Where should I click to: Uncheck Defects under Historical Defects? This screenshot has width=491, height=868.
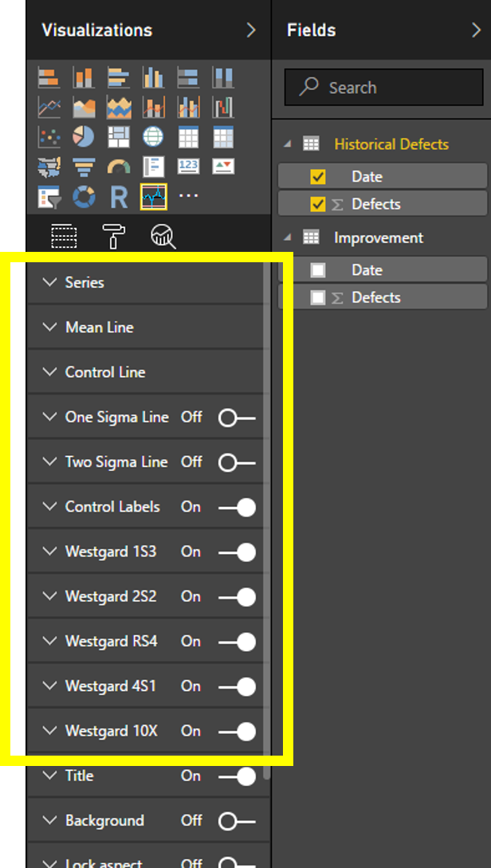click(x=318, y=204)
